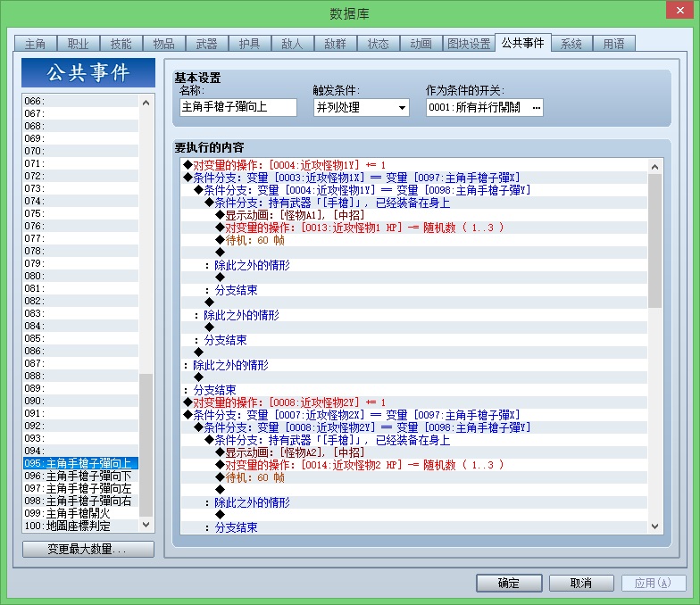
Task: Select event 098:主角手槍子彈向右
Action: tap(80, 501)
